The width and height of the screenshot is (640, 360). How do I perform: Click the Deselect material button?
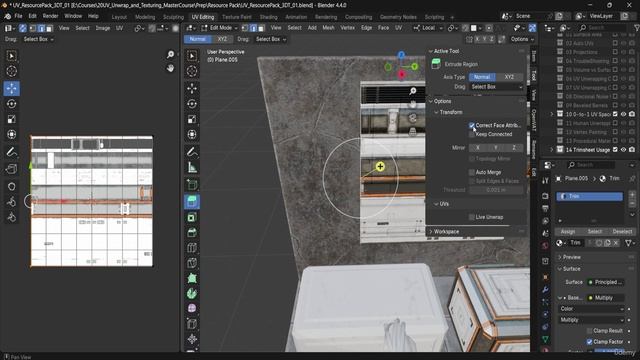[622, 231]
